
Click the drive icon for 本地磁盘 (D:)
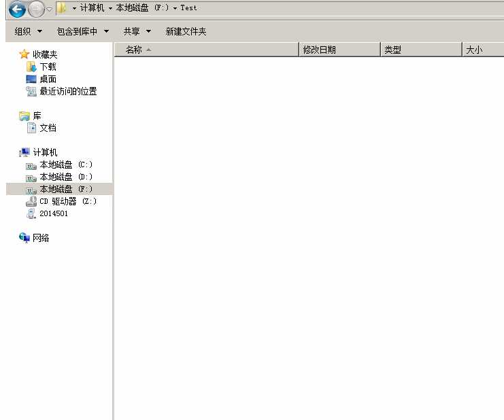coord(31,178)
